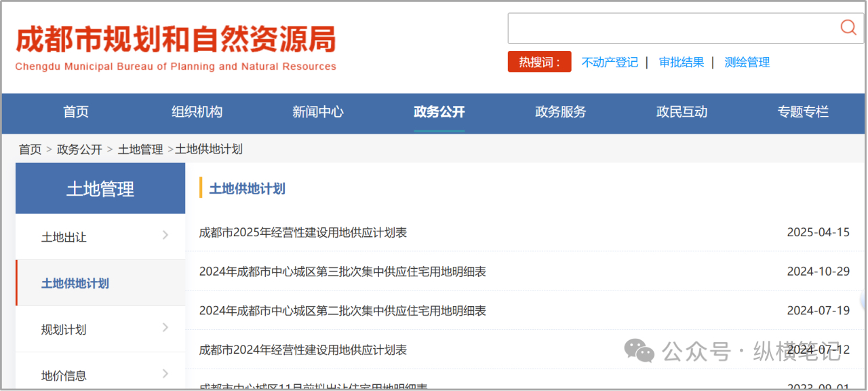
Task: Click the magnifier search icon
Action: coord(848,27)
